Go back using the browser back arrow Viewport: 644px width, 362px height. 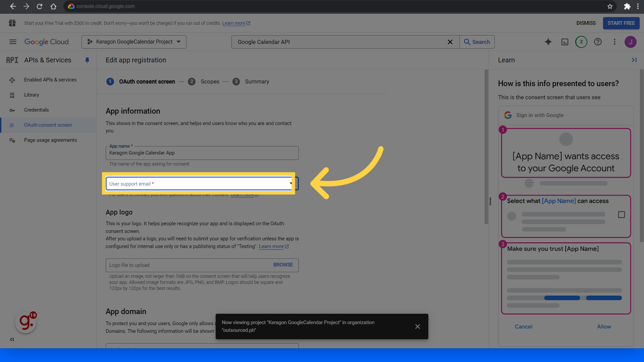pyautogui.click(x=13, y=6)
